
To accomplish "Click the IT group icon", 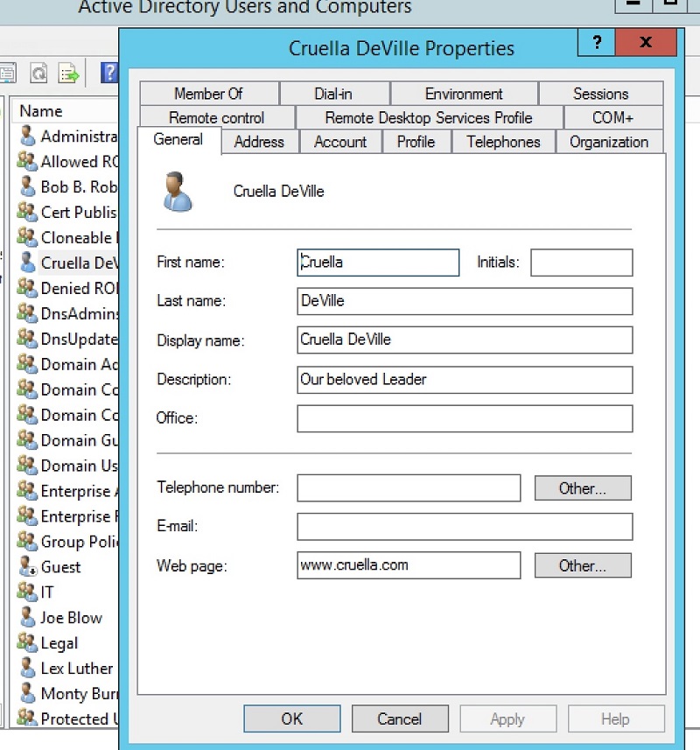I will coord(27,592).
